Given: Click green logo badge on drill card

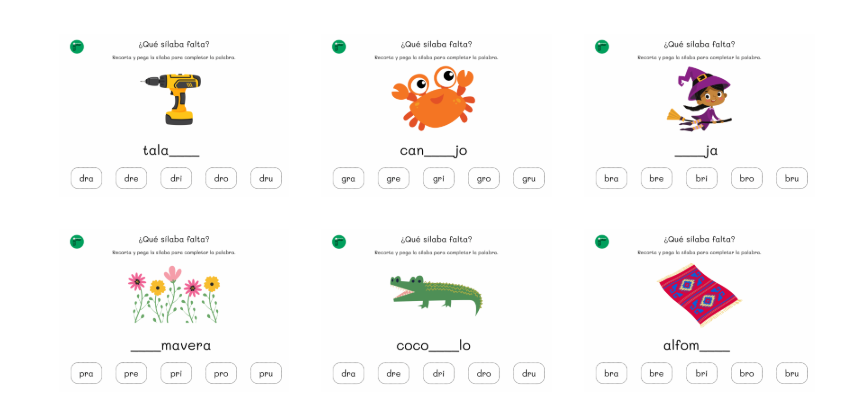Looking at the screenshot, I should tap(77, 46).
